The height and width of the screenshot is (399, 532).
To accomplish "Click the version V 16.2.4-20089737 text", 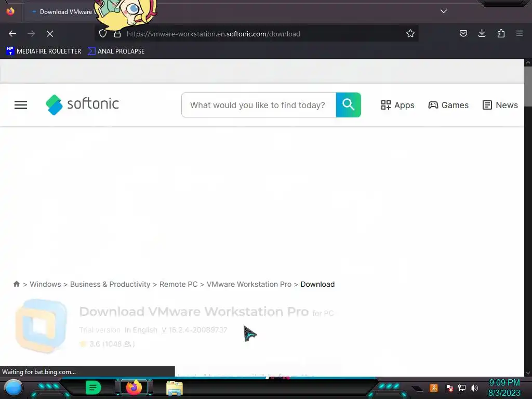I will [x=194, y=330].
